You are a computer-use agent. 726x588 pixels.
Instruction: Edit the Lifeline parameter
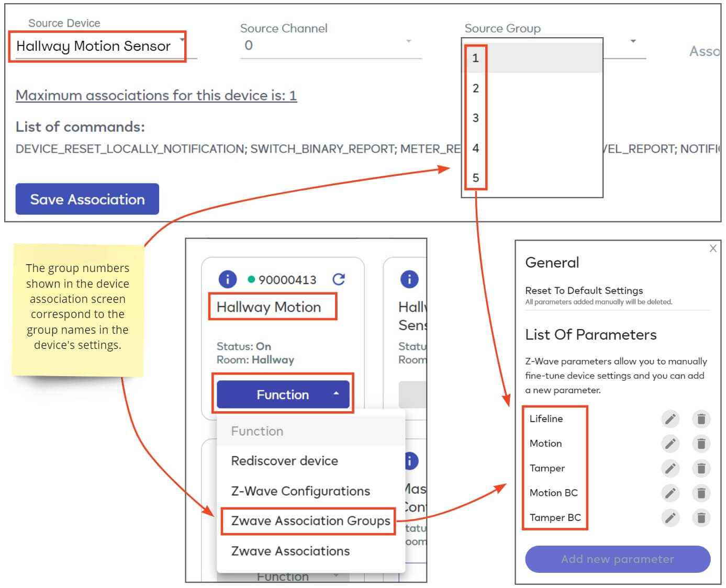[670, 419]
